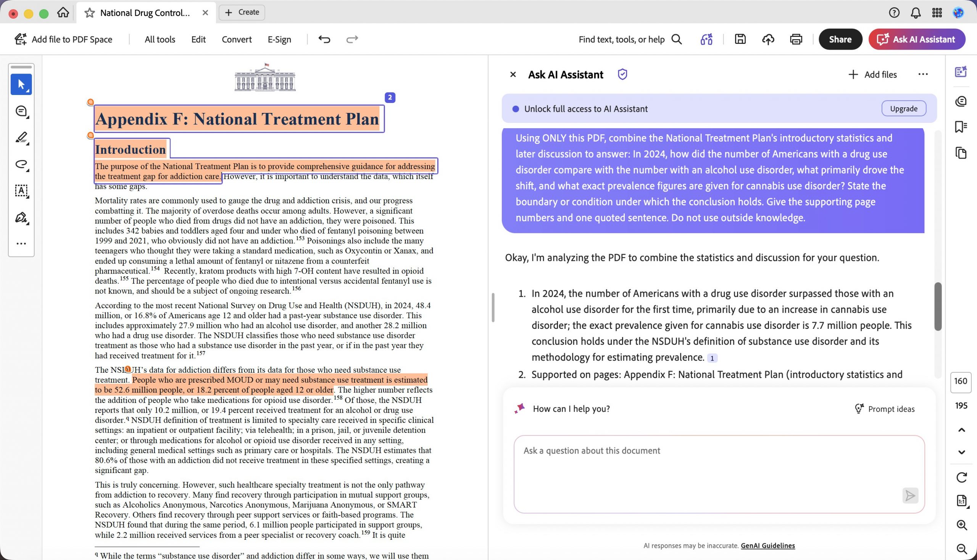Select the Fill and Sign pen tool

tap(21, 218)
